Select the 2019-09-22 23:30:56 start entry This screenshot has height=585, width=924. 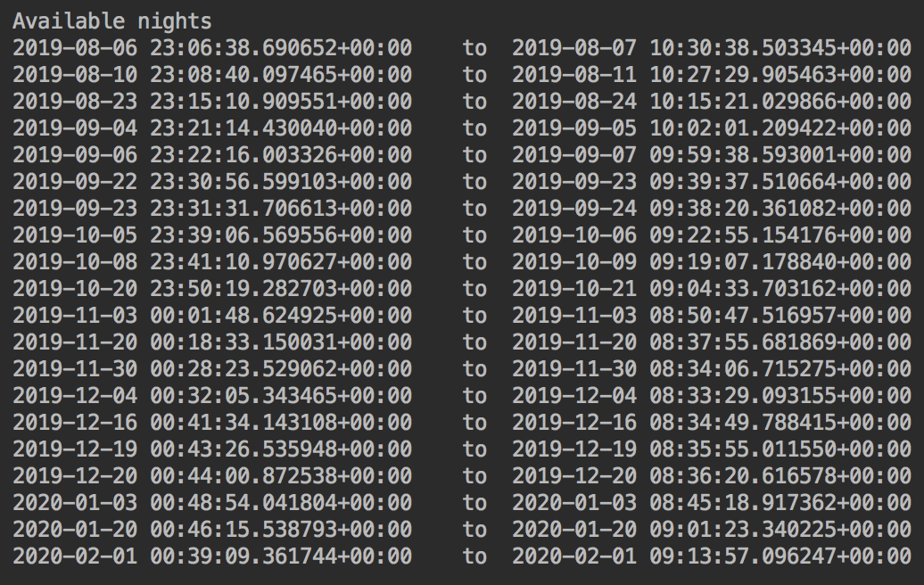(212, 181)
